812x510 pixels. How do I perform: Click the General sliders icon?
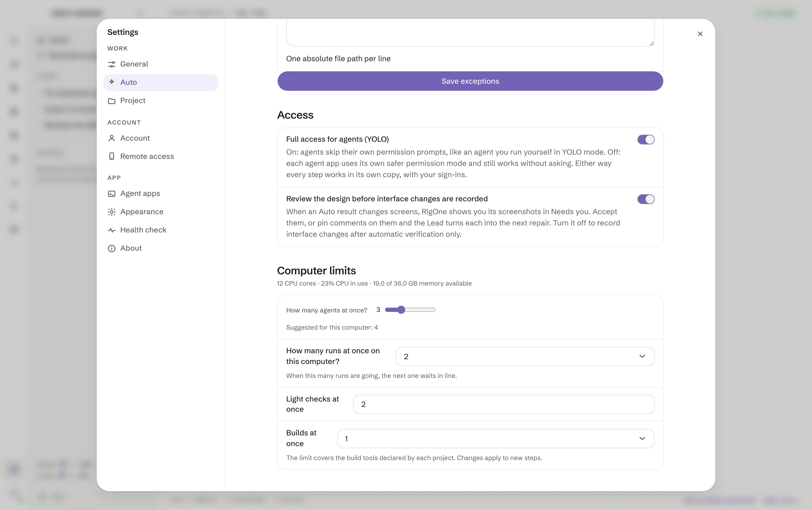(x=112, y=64)
